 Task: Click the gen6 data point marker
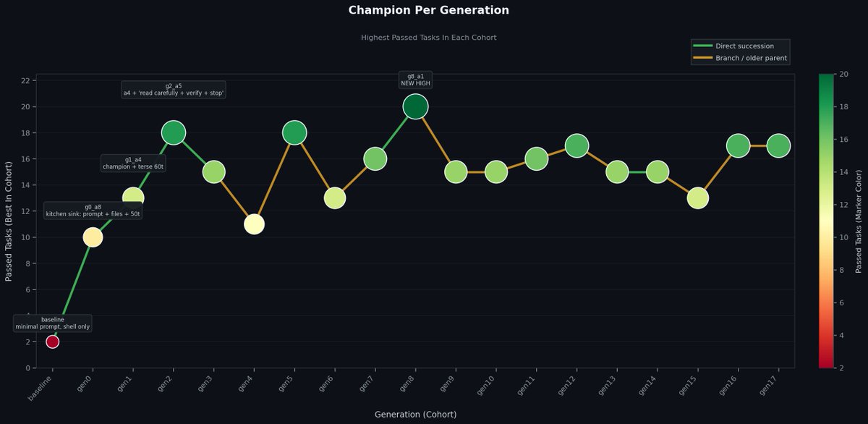tap(334, 198)
